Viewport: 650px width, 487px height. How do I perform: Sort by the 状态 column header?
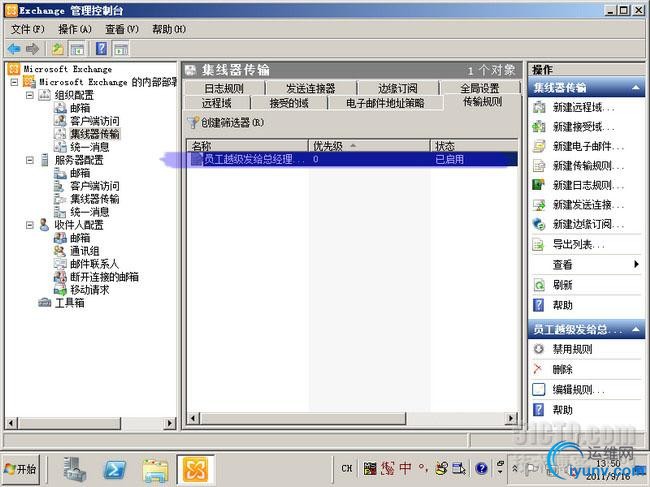[474, 146]
